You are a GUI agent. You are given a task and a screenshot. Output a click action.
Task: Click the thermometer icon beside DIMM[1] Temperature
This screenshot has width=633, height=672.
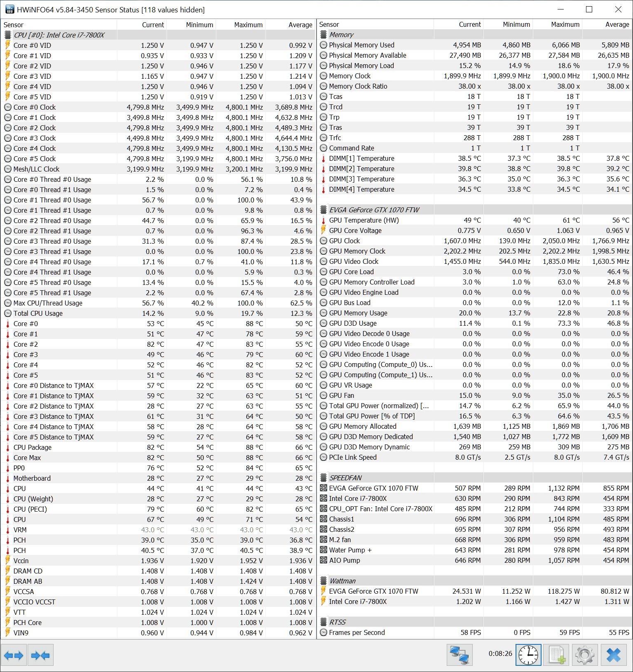pyautogui.click(x=324, y=158)
